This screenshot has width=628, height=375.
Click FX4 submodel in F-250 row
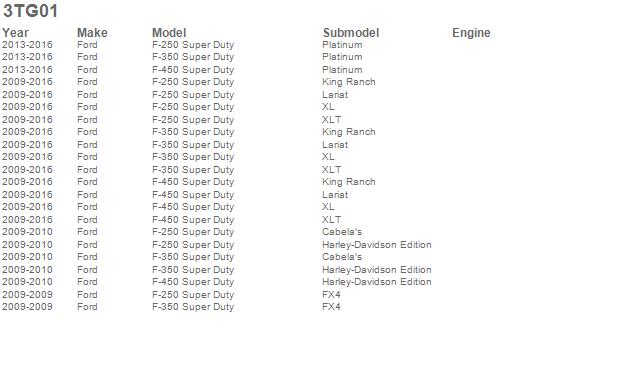[331, 295]
